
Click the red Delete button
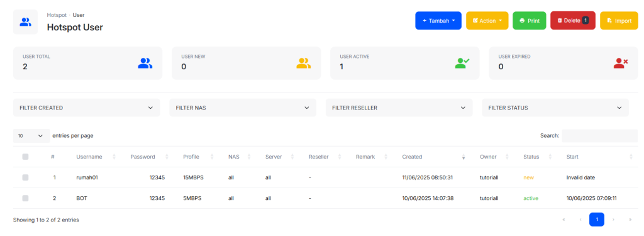[573, 21]
